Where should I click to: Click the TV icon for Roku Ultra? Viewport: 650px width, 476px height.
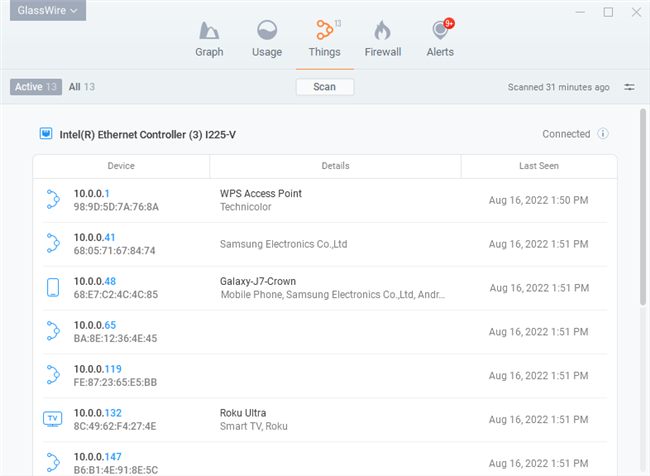coord(53,419)
